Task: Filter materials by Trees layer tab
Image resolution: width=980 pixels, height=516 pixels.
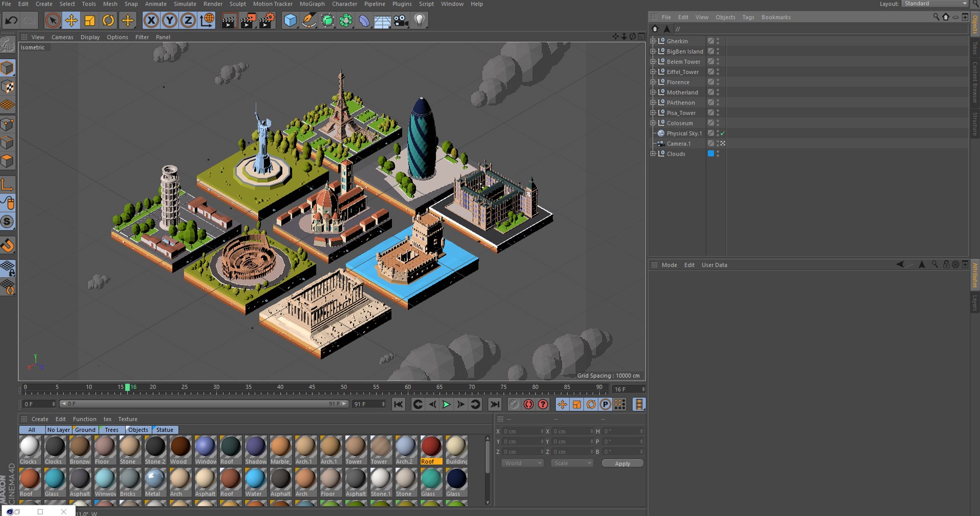Action: [x=111, y=430]
